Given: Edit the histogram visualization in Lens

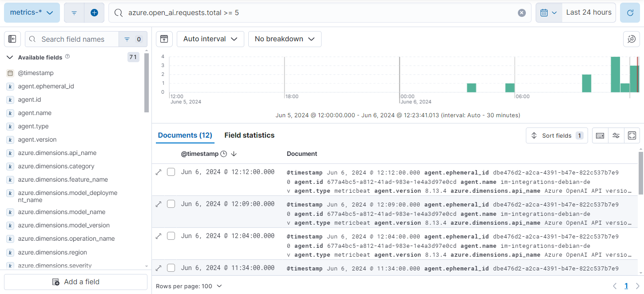Looking at the screenshot, I should tap(631, 39).
